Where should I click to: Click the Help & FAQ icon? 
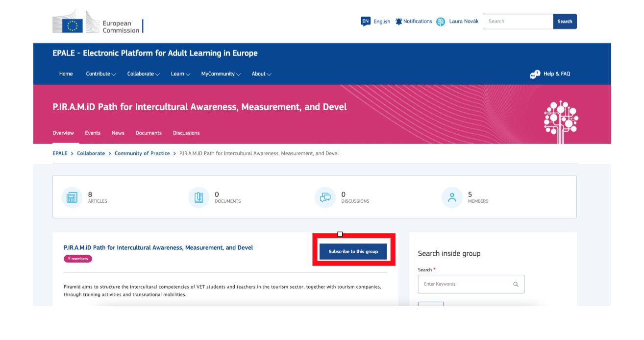[x=535, y=74]
